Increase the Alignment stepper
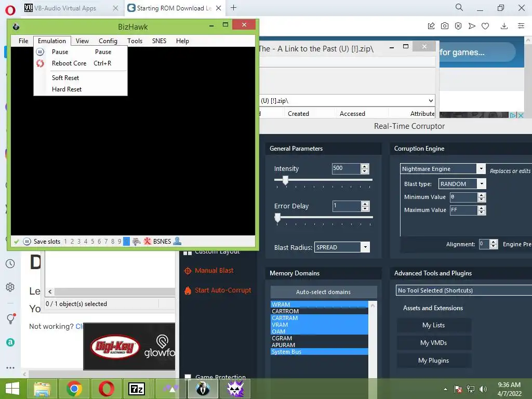The height and width of the screenshot is (399, 532). (x=494, y=242)
